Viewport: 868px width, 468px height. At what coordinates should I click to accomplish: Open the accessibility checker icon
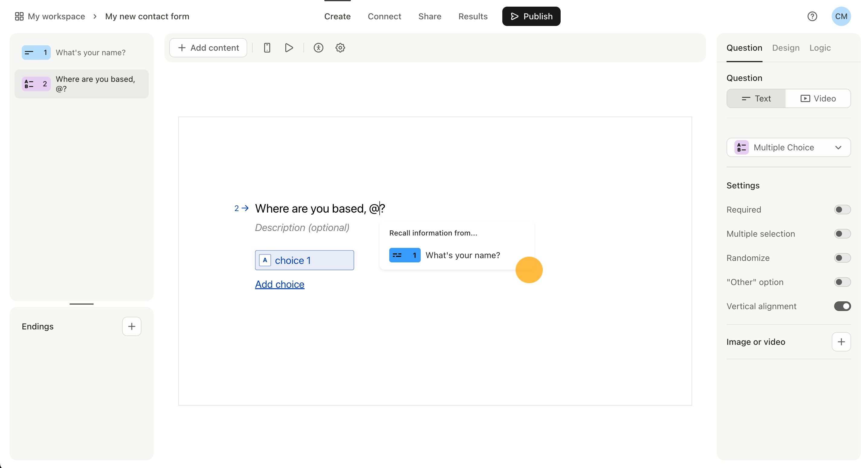(319, 47)
